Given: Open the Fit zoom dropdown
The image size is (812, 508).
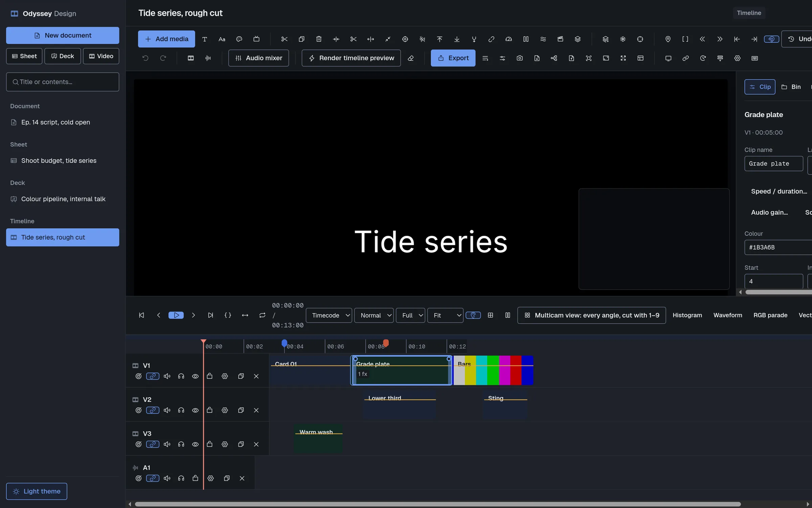Looking at the screenshot, I should (x=445, y=315).
